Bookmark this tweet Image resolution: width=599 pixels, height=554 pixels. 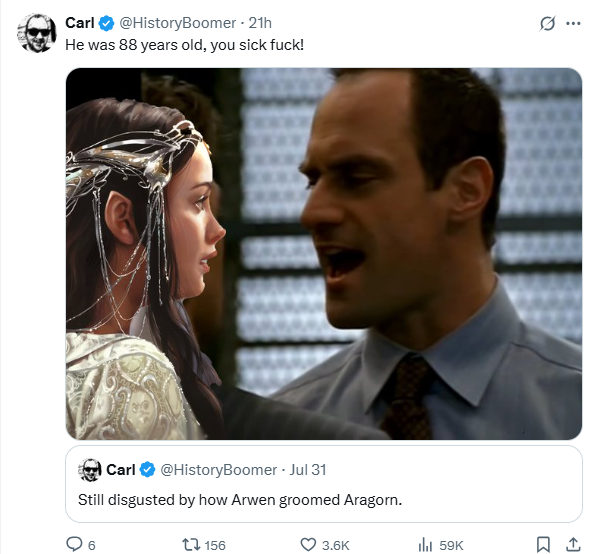tap(543, 544)
